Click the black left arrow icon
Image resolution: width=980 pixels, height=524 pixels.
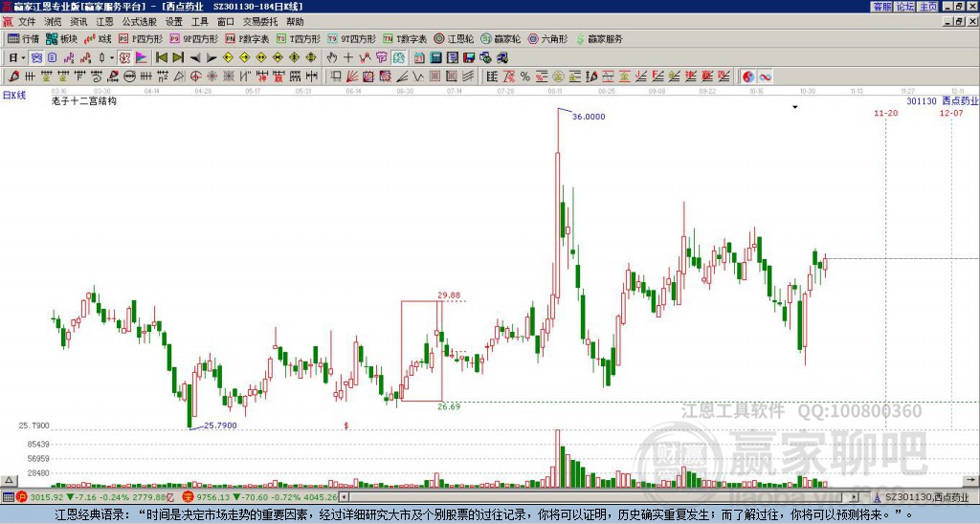[x=195, y=57]
